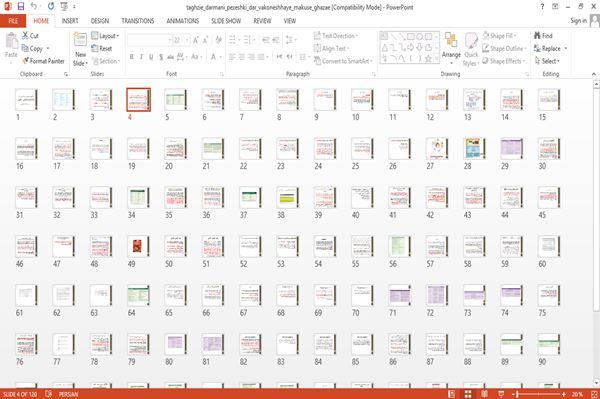Click the Paste clipboard icon

coord(11,41)
